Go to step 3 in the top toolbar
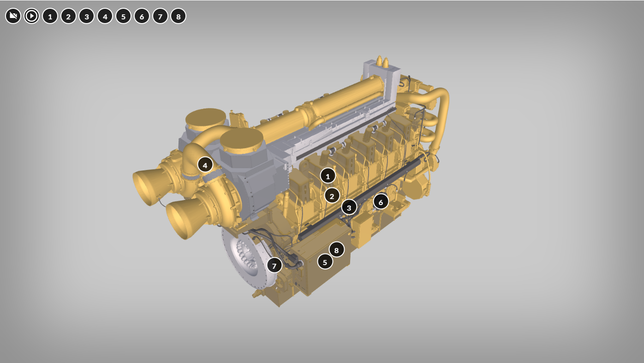 [x=86, y=16]
